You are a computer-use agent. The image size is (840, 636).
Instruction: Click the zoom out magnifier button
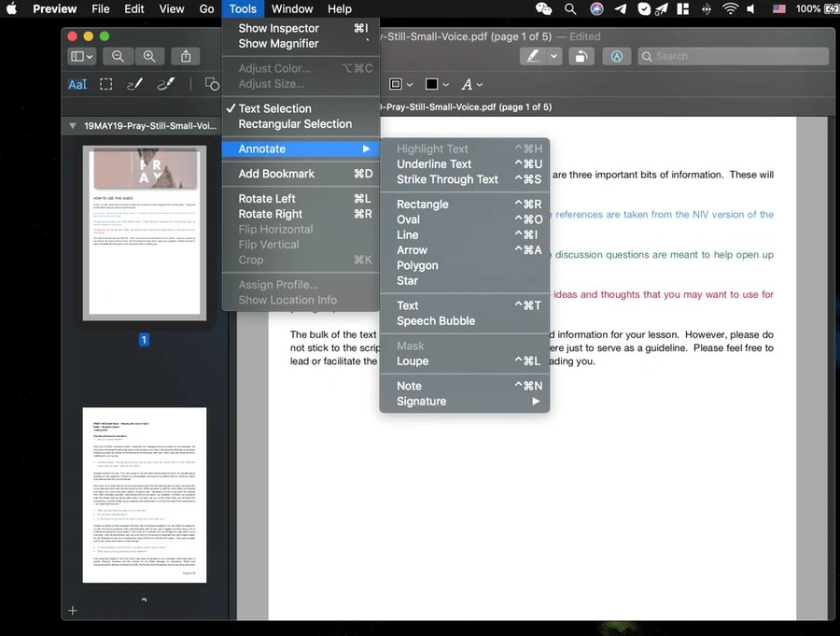(119, 56)
